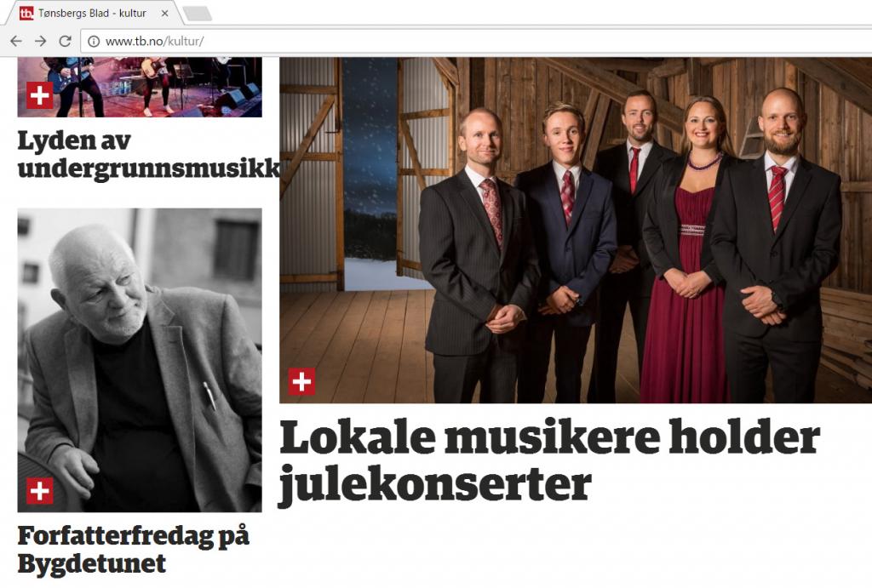
Task: Open the Forfatterfredag på Bygdetunet headline
Action: 134,550
